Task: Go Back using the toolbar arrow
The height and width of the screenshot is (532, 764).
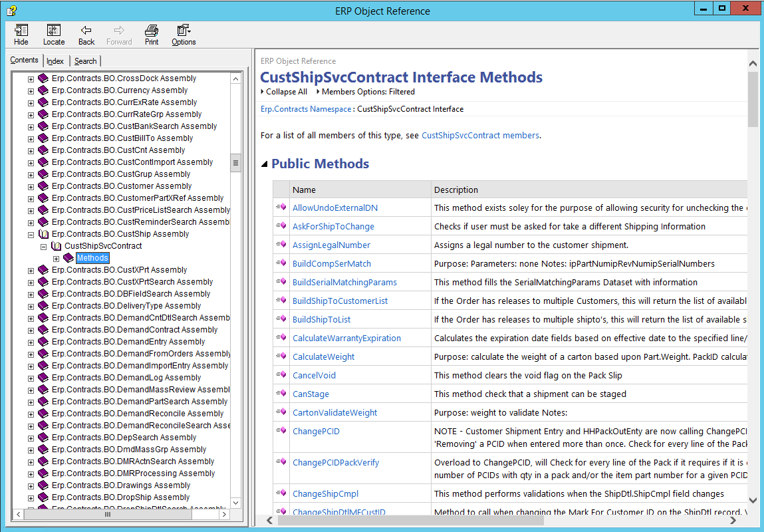Action: point(86,30)
